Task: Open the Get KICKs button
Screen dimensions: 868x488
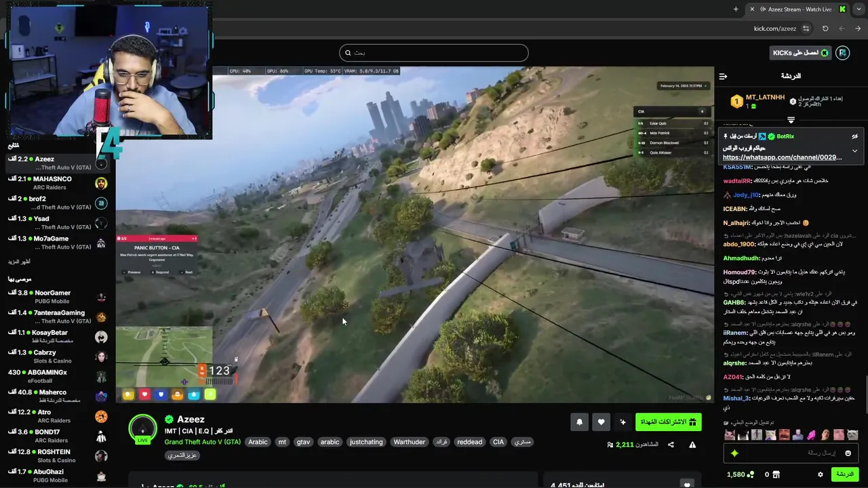Action: [801, 53]
